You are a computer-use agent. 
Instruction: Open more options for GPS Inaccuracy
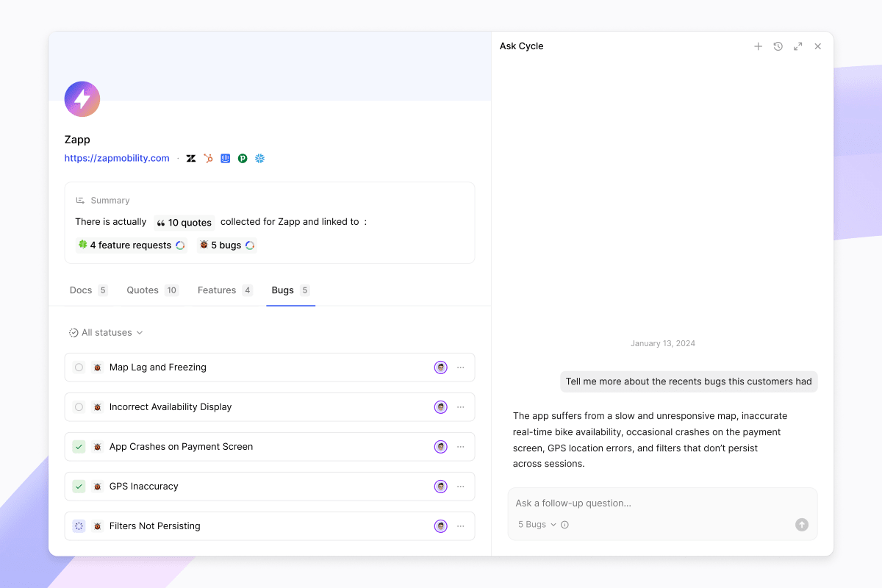[461, 487]
